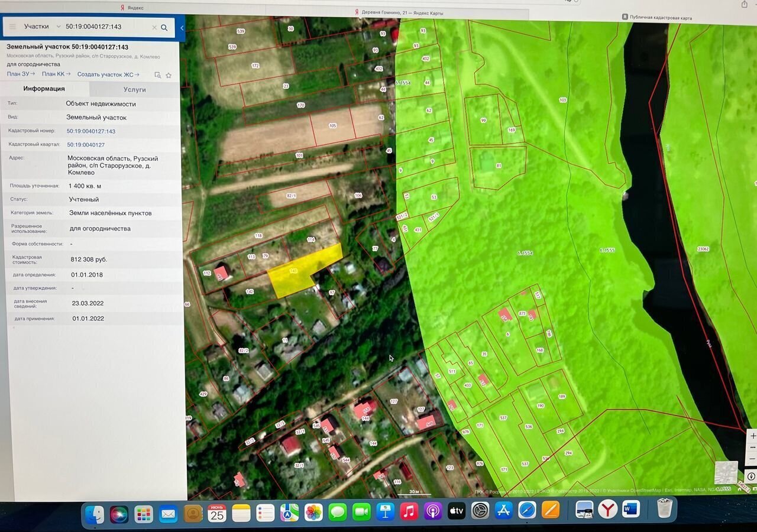
Task: Open Podcasts from the Dock
Action: click(x=433, y=510)
